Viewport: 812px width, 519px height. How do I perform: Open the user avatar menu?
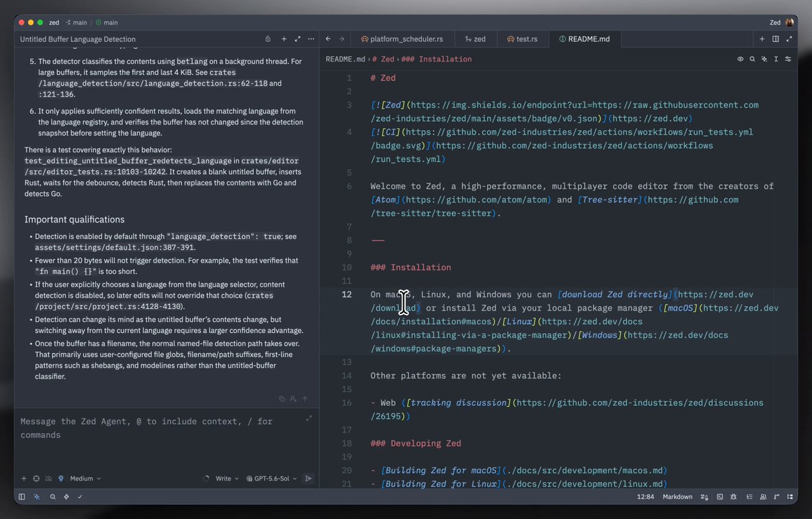790,22
